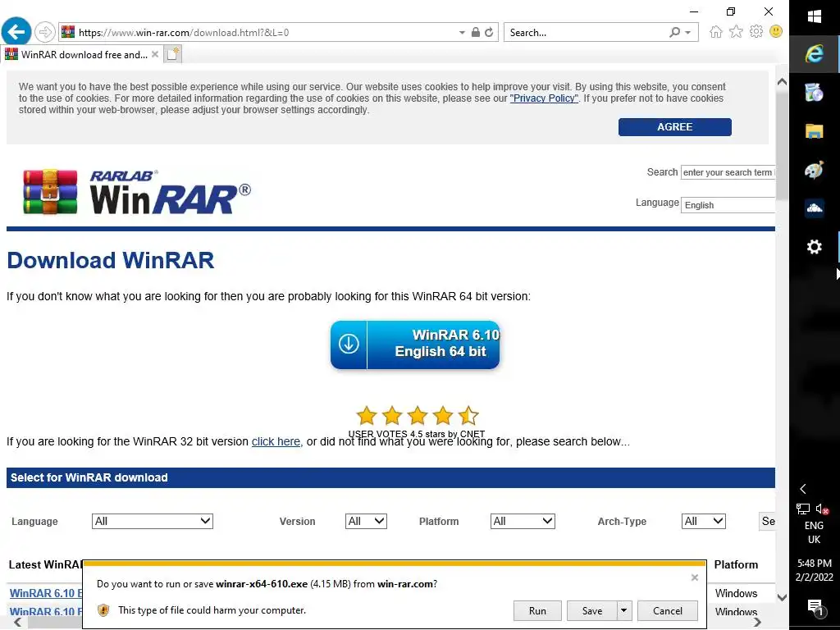Click the five-star CNET rating image
Screen dimensions: 840x630
click(x=417, y=415)
